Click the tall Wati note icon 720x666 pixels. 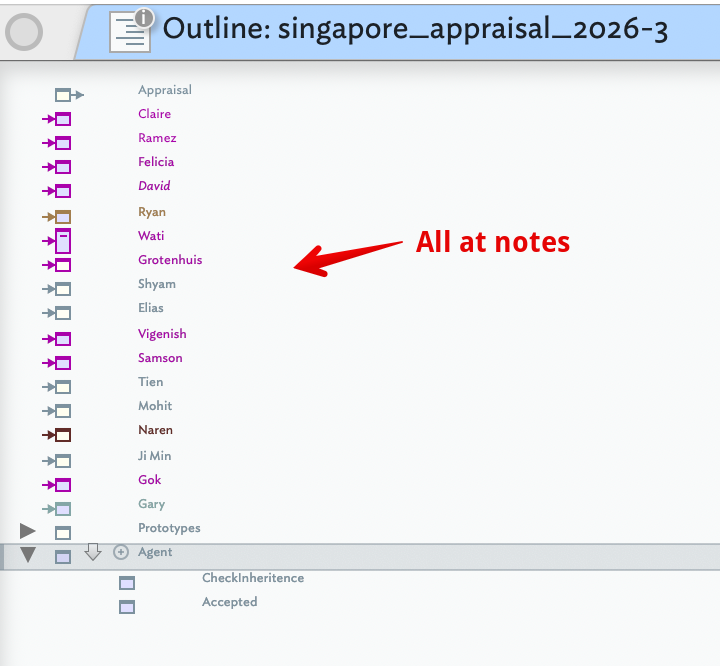(x=63, y=240)
